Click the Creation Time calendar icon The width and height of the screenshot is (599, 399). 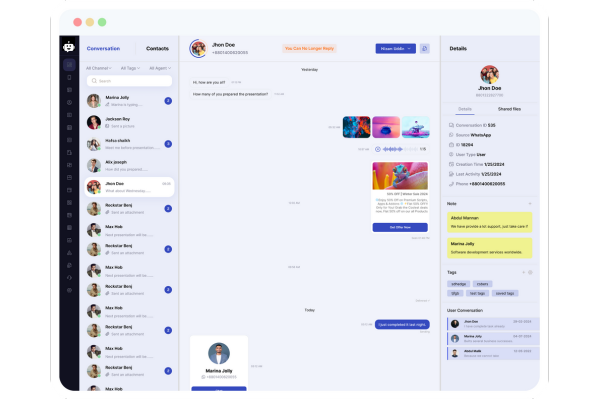click(451, 164)
